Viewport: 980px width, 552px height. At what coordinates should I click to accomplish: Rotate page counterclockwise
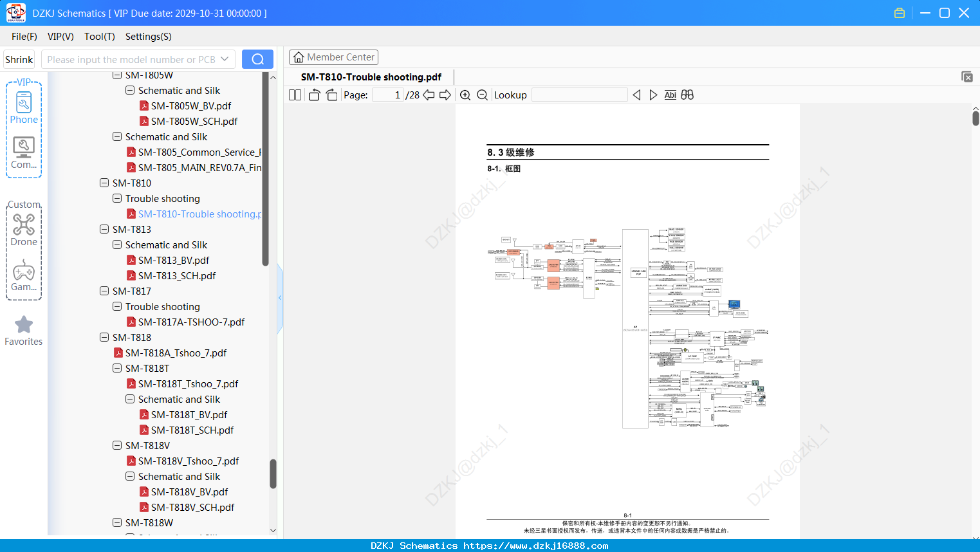tap(314, 95)
